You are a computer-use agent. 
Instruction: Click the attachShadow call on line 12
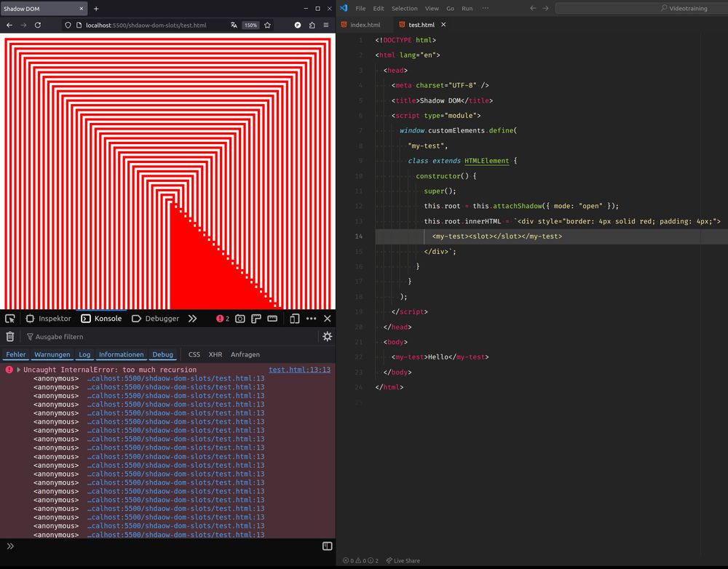[x=517, y=206]
